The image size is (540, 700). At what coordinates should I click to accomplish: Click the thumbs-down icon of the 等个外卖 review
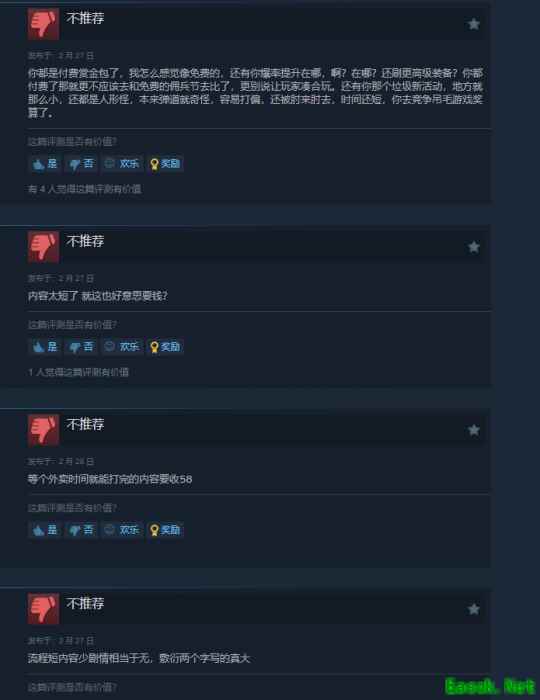pyautogui.click(x=43, y=430)
